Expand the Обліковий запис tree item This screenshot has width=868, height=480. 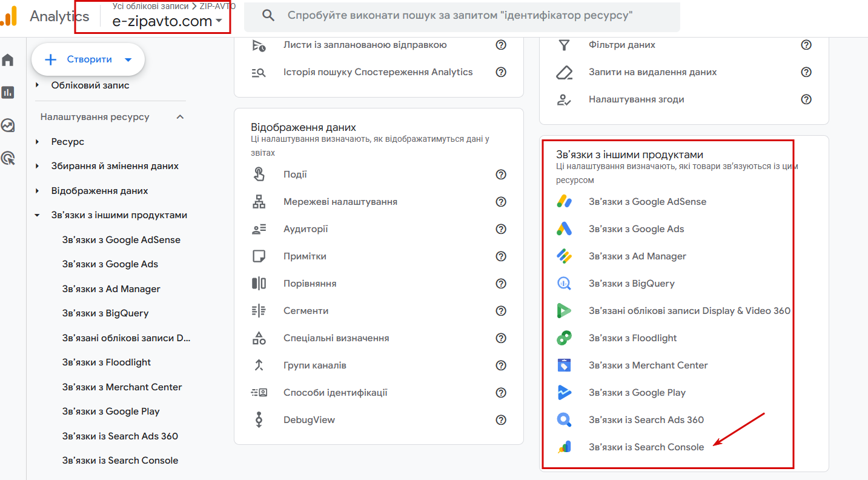38,85
